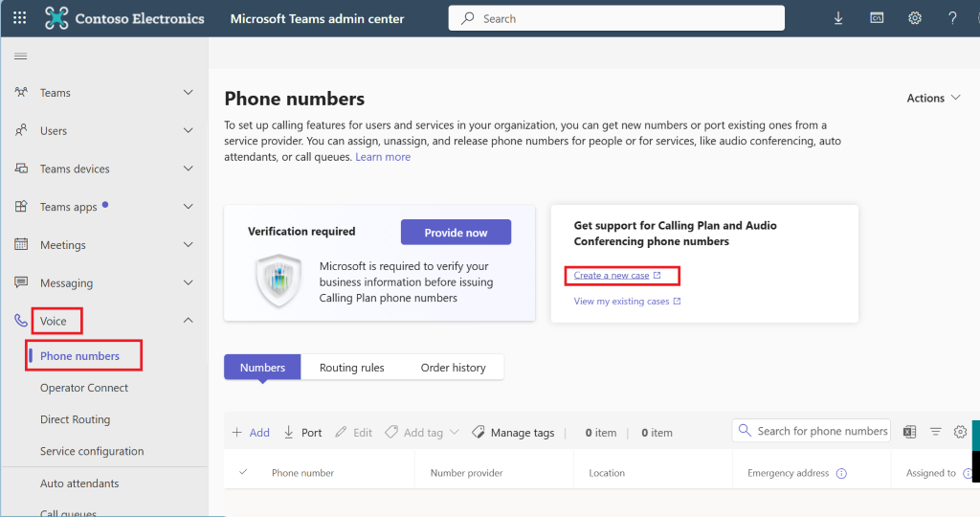Screen dimensions: 980x517
Task: Click Add number toolbar button
Action: (x=251, y=433)
